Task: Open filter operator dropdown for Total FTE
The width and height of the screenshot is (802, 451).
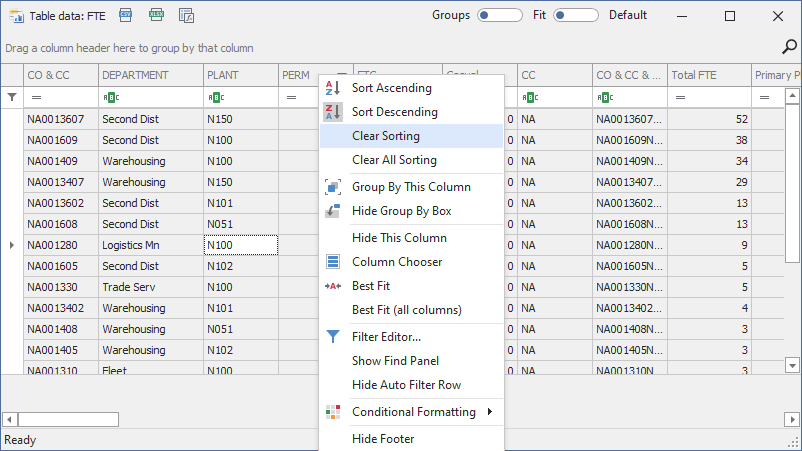Action: click(x=680, y=97)
